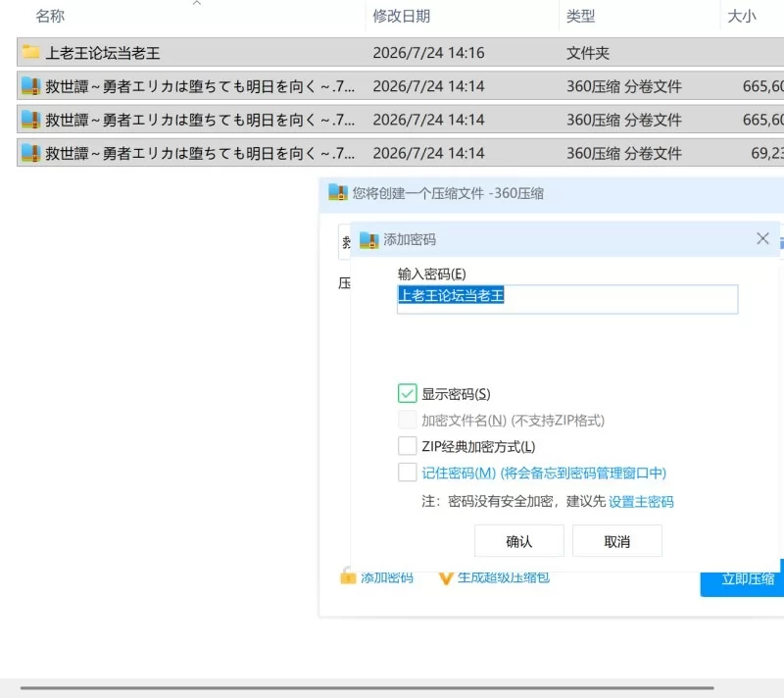Image resolution: width=784 pixels, height=698 pixels.
Task: Toggle 加密文件名(N) checkbox
Action: click(407, 420)
